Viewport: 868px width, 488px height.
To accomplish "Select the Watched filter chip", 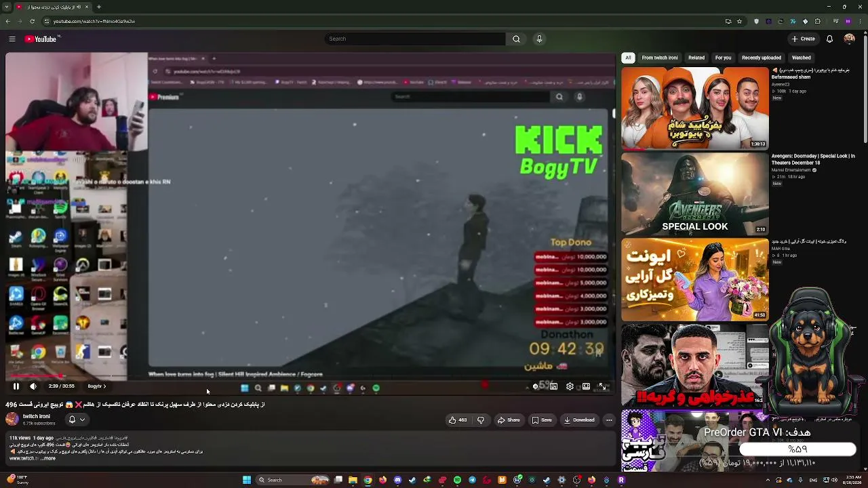I will (x=802, y=58).
